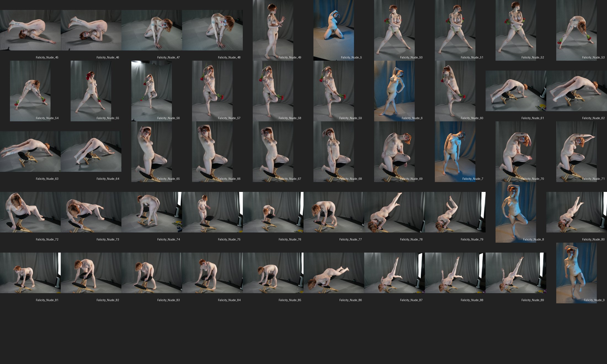Click thumbnail Falicity_Nude_87
Screen dimensions: 607x364
click(x=395, y=273)
